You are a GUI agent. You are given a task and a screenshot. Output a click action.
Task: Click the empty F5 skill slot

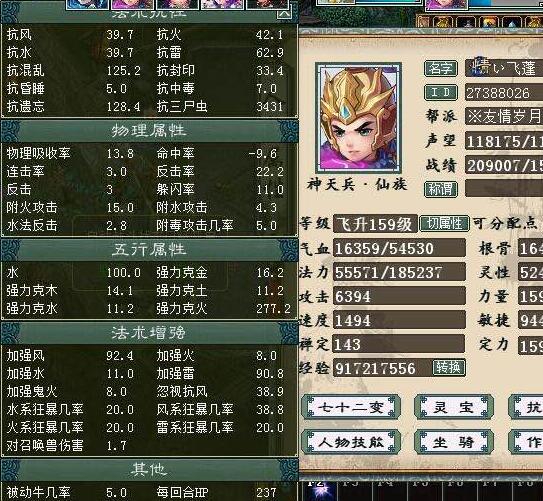[425, 491]
